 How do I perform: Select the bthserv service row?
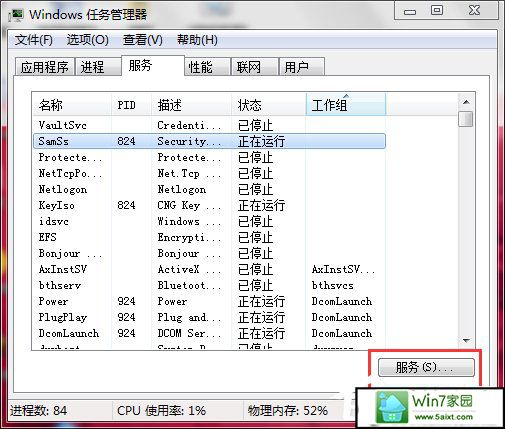click(x=209, y=285)
